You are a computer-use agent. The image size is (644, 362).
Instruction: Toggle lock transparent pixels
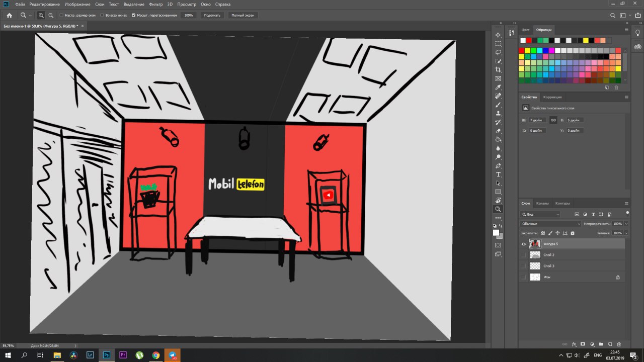pos(543,233)
